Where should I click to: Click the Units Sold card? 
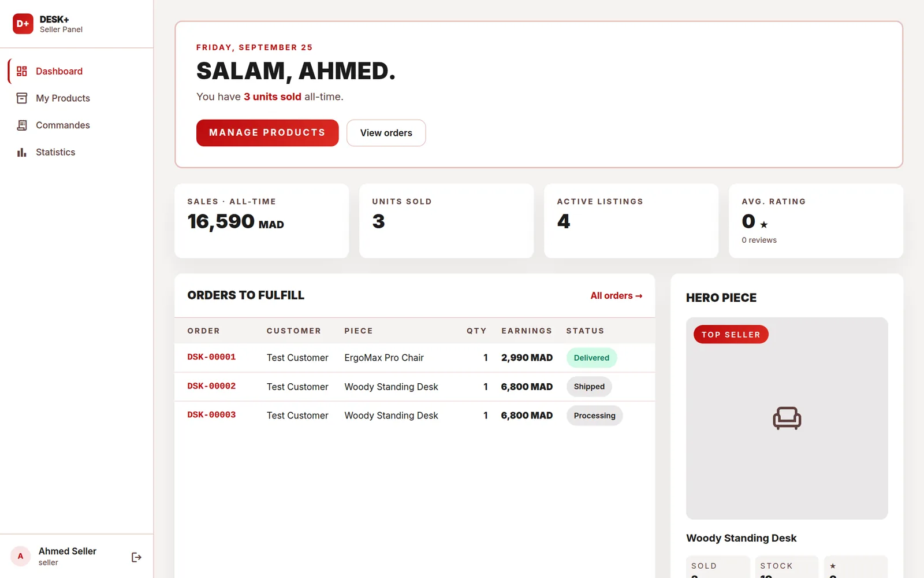[x=446, y=221]
